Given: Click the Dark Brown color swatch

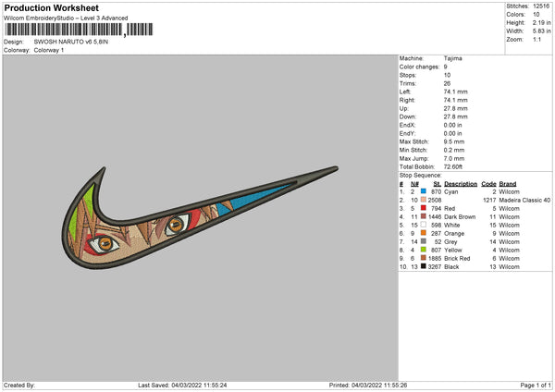Looking at the screenshot, I should click(x=424, y=216).
